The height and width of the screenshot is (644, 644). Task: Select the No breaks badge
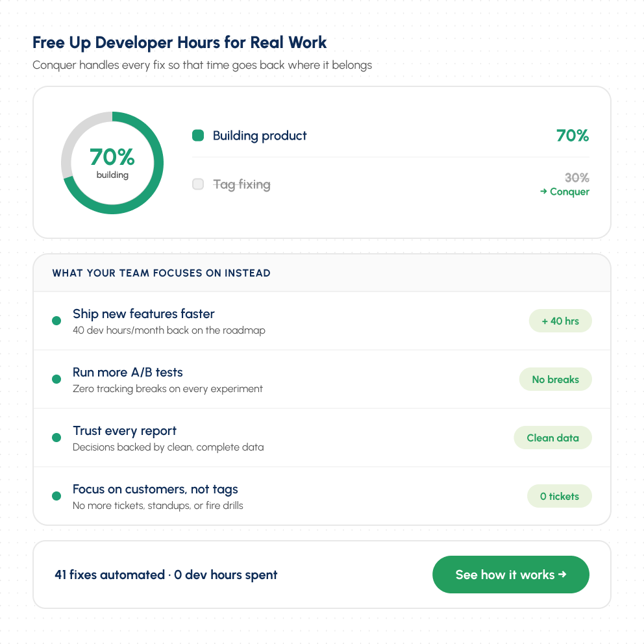click(x=555, y=379)
